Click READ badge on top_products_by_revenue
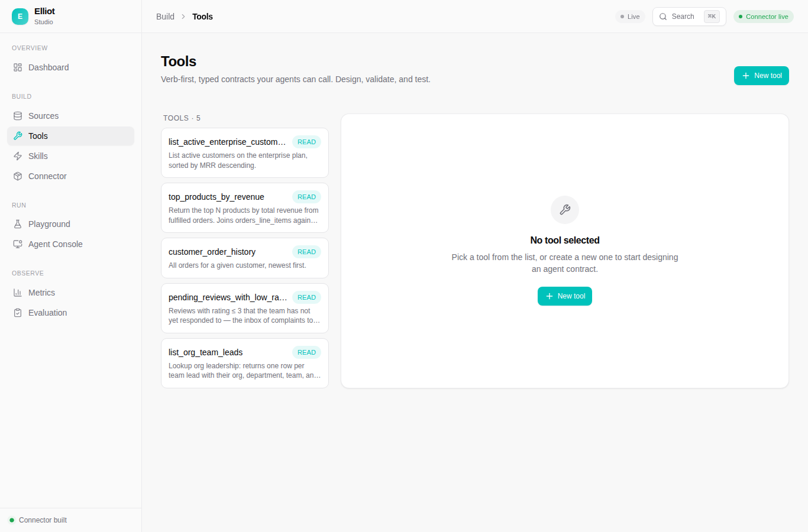 tap(306, 197)
